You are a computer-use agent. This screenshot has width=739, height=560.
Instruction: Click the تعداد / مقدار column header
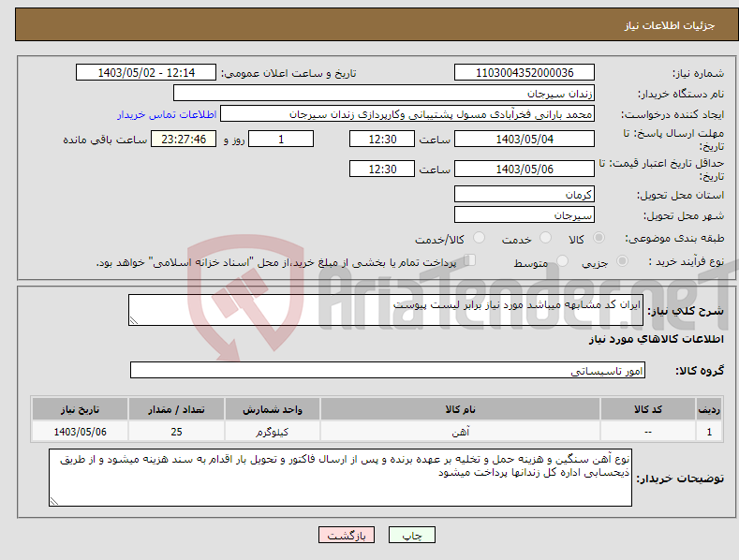176,409
